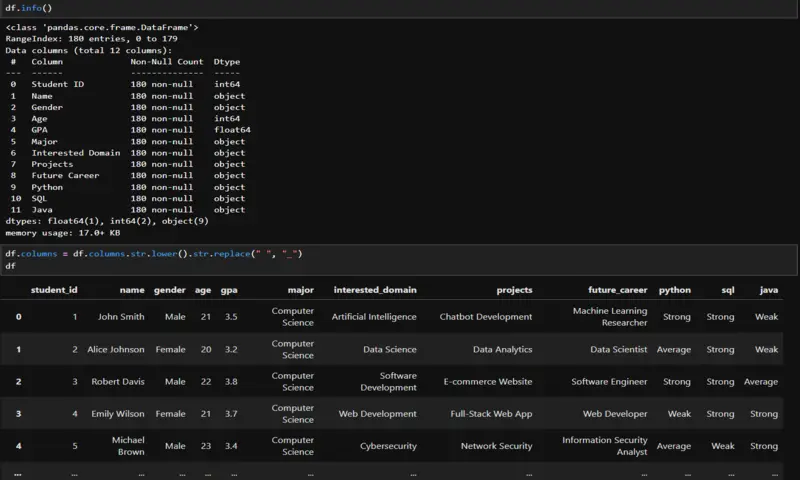Viewport: 800px width, 480px height.
Task: Select the sql column header
Action: pos(728,290)
